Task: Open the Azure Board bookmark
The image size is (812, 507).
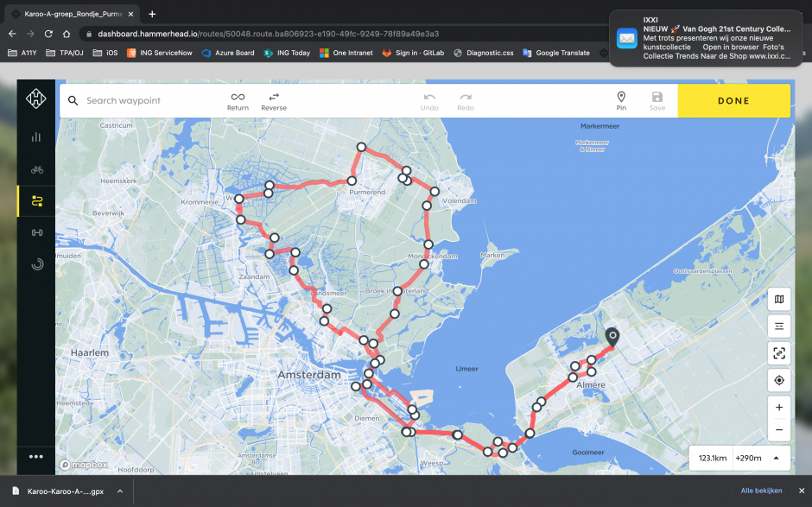Action: tap(228, 53)
